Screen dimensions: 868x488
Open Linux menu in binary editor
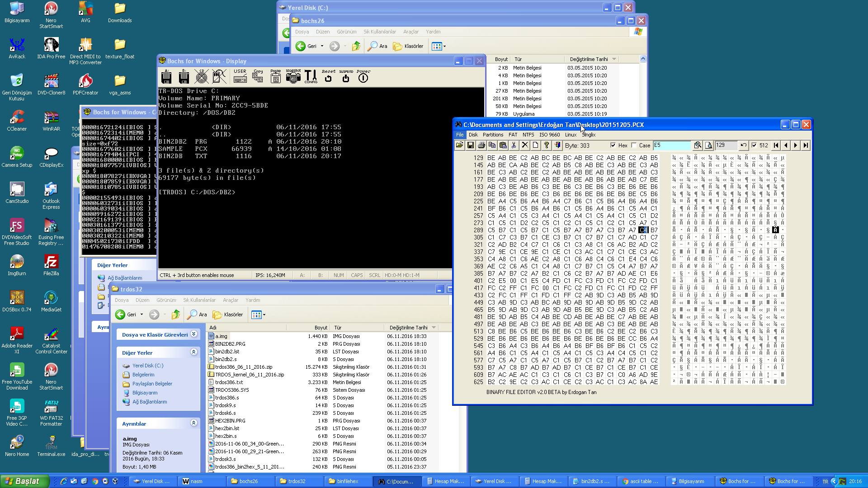click(571, 135)
